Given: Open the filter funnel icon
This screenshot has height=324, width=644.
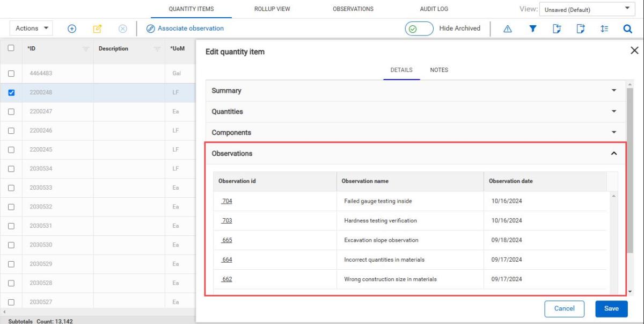Looking at the screenshot, I should click(533, 29).
